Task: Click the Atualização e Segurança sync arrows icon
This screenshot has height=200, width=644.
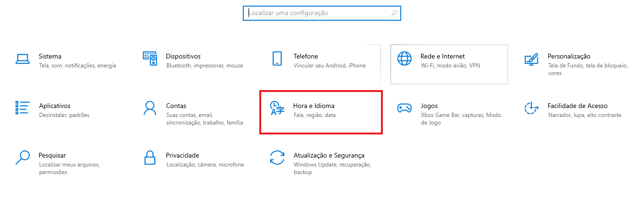Action: (x=277, y=158)
